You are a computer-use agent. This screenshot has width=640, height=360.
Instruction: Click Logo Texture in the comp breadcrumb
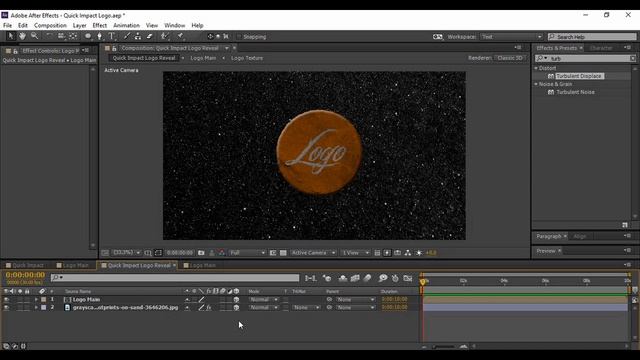click(247, 58)
